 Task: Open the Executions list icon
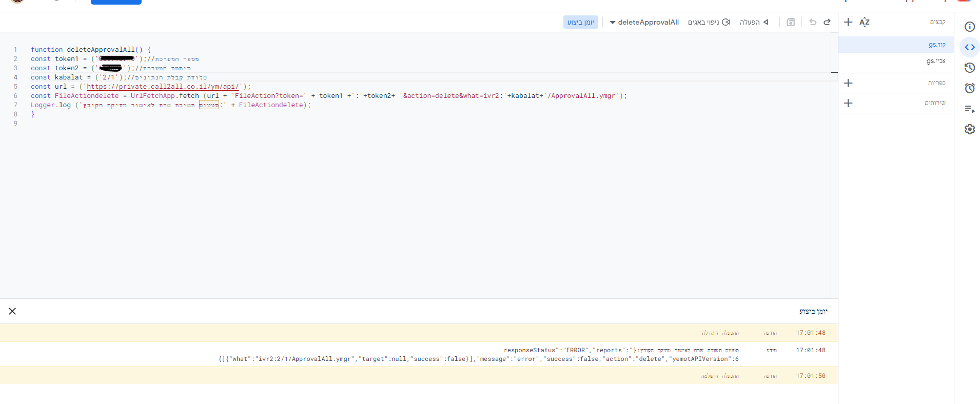pyautogui.click(x=969, y=109)
